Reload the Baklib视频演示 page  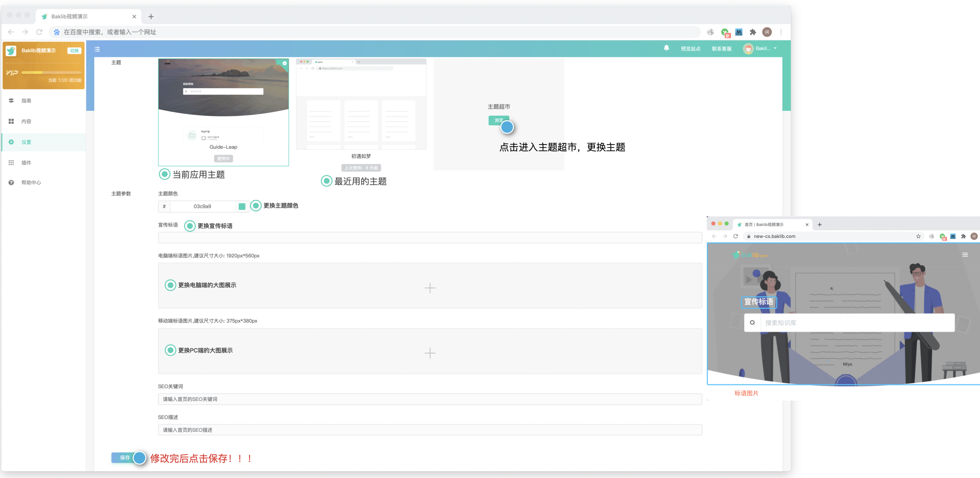click(39, 32)
